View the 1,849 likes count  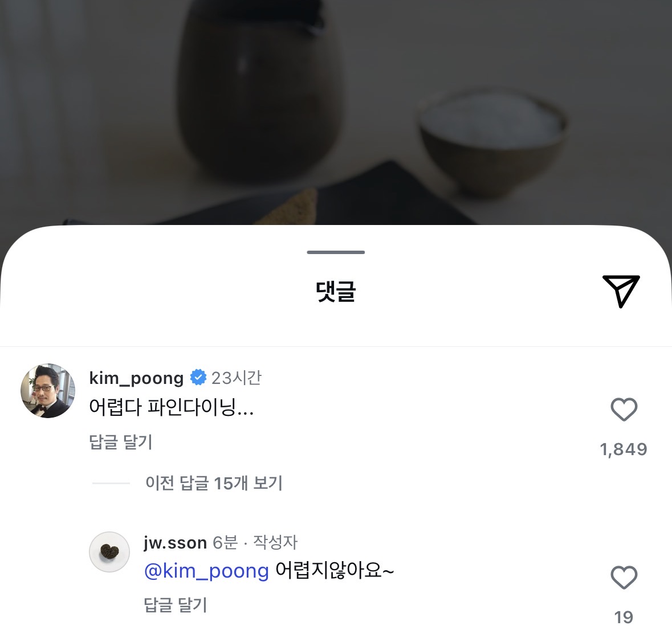[624, 449]
